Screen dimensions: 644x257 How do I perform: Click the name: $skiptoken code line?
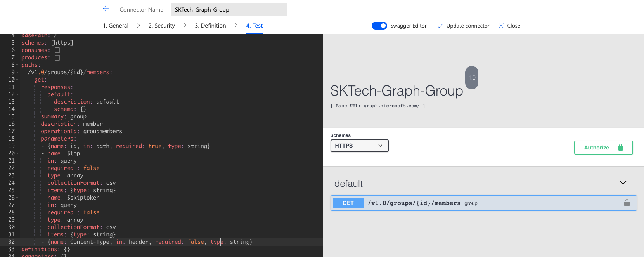click(x=70, y=198)
